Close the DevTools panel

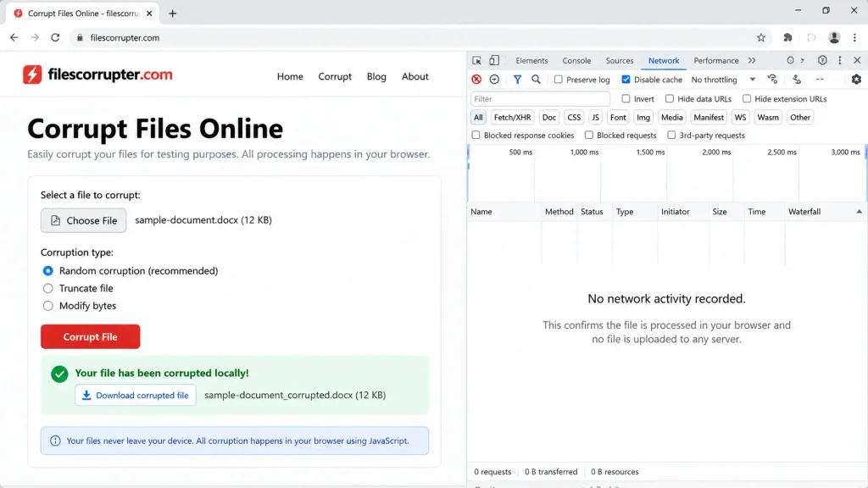click(857, 60)
